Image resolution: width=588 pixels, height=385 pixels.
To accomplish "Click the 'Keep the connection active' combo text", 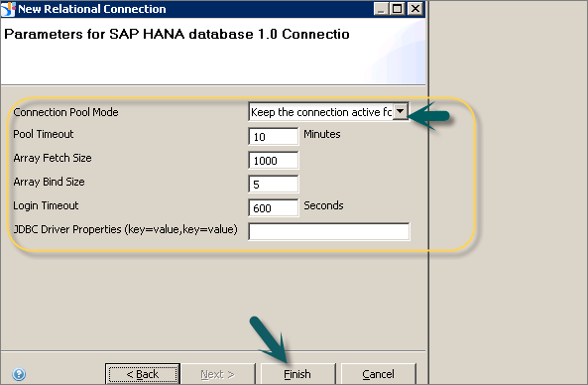I will pyautogui.click(x=320, y=112).
